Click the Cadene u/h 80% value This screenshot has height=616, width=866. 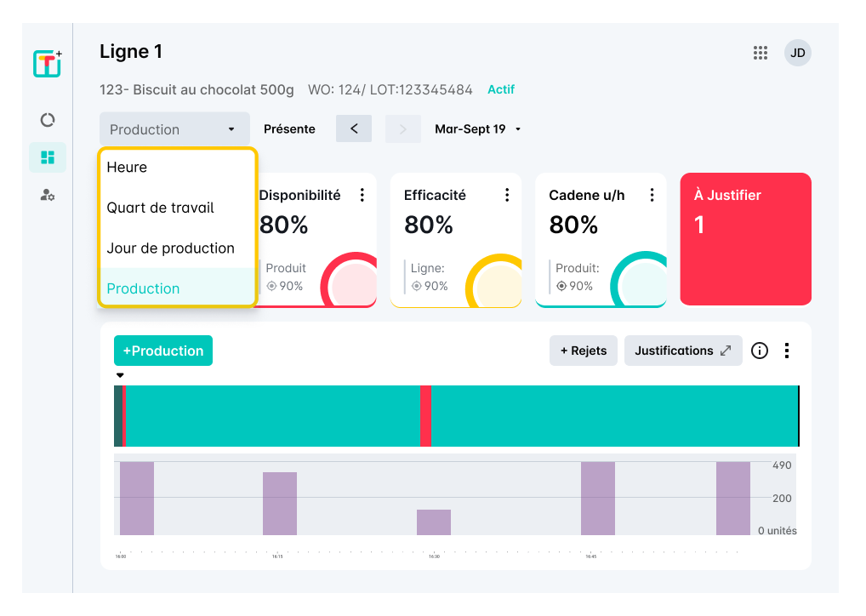point(573,225)
